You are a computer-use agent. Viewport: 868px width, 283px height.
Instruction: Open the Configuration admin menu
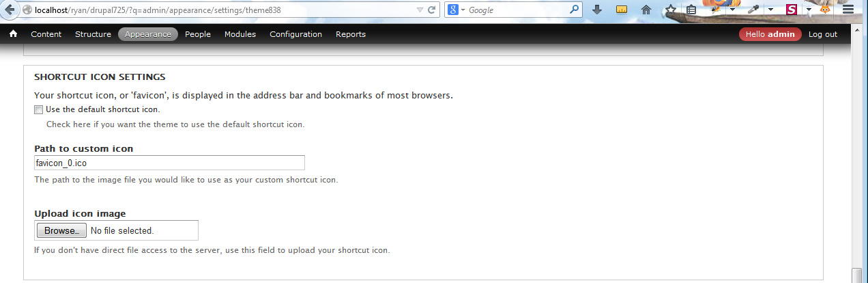point(295,34)
